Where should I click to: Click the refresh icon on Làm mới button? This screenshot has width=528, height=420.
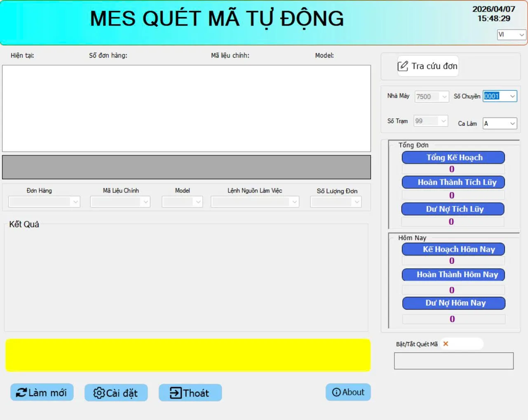pyautogui.click(x=22, y=392)
